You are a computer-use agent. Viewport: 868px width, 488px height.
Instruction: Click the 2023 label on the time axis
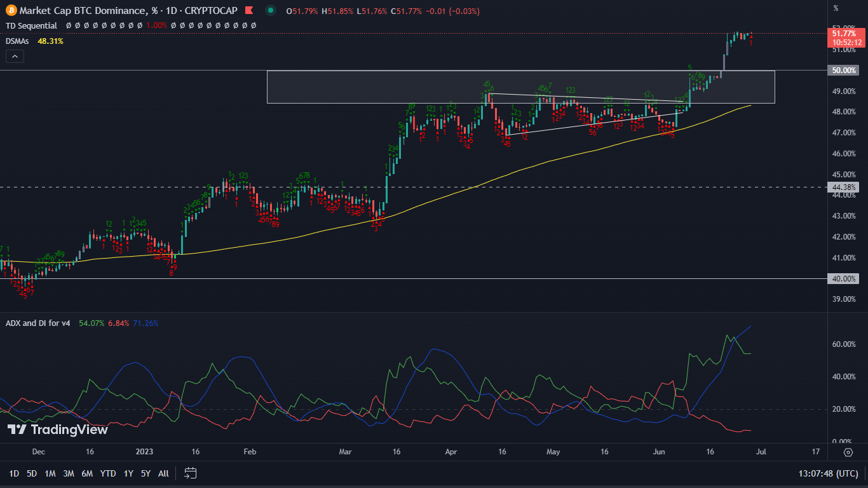pyautogui.click(x=144, y=452)
